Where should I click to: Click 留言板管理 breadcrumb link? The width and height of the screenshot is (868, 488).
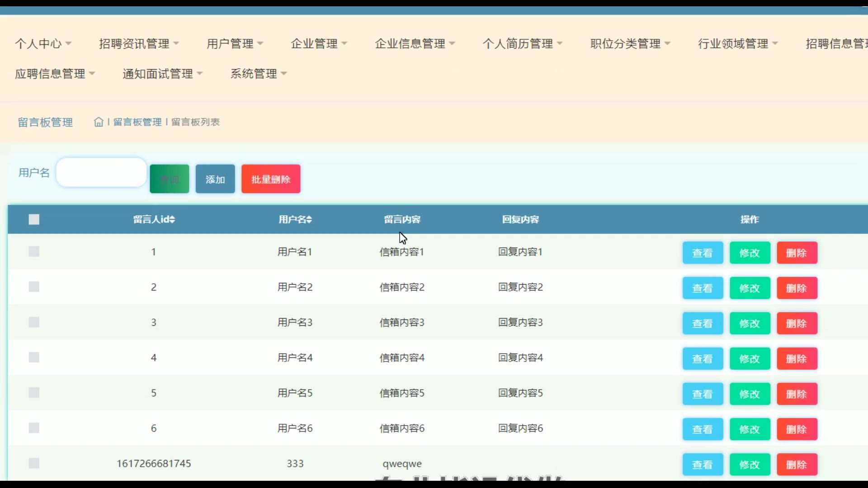[137, 122]
